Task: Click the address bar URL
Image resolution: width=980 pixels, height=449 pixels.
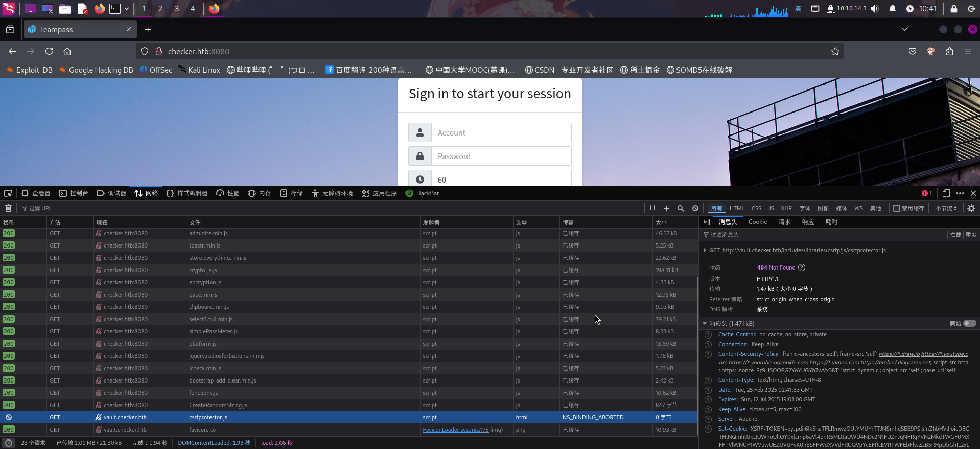Action: tap(199, 51)
